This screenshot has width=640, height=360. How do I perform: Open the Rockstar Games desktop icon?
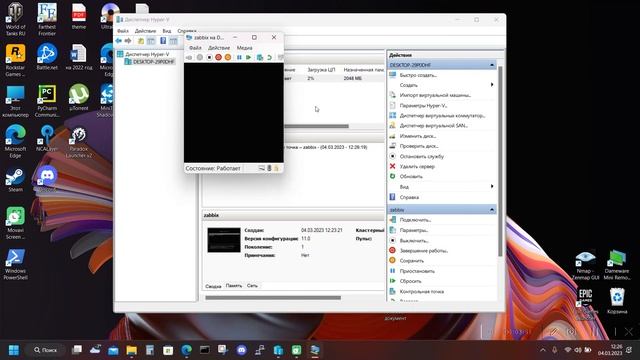click(16, 60)
